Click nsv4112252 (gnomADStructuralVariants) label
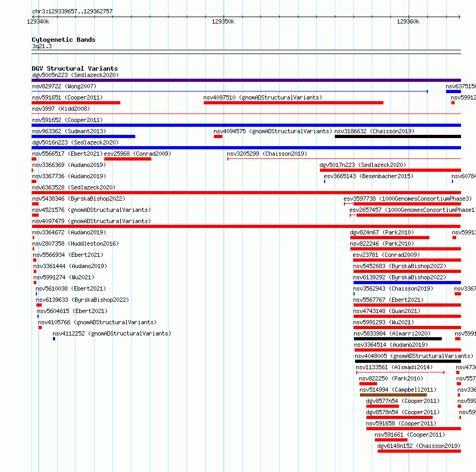This screenshot has height=472, width=476. [112, 333]
